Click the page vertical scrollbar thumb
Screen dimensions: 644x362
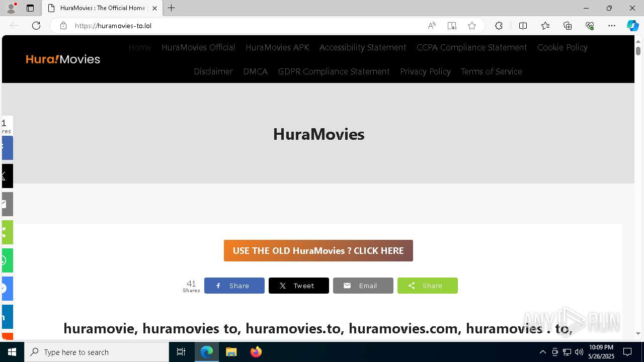638,51
